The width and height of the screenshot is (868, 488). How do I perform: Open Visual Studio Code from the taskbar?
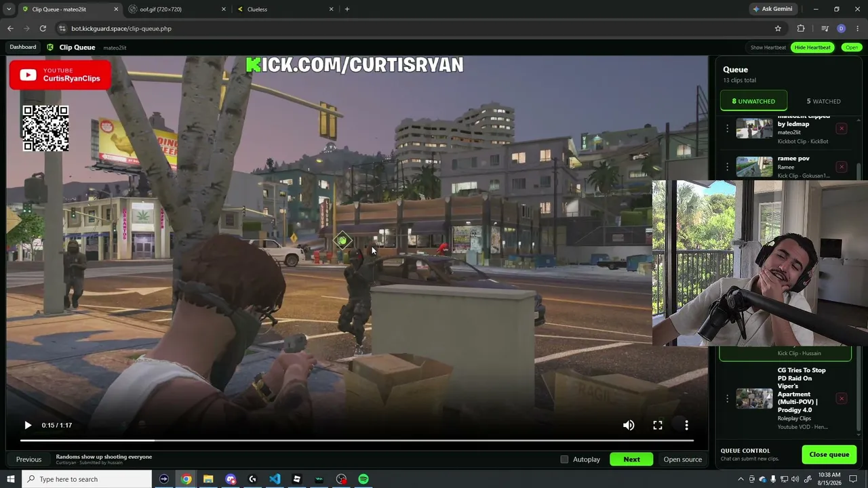275,479
